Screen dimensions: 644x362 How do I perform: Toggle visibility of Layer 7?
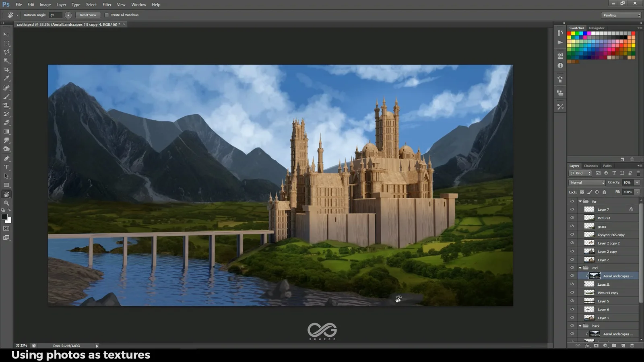click(572, 209)
